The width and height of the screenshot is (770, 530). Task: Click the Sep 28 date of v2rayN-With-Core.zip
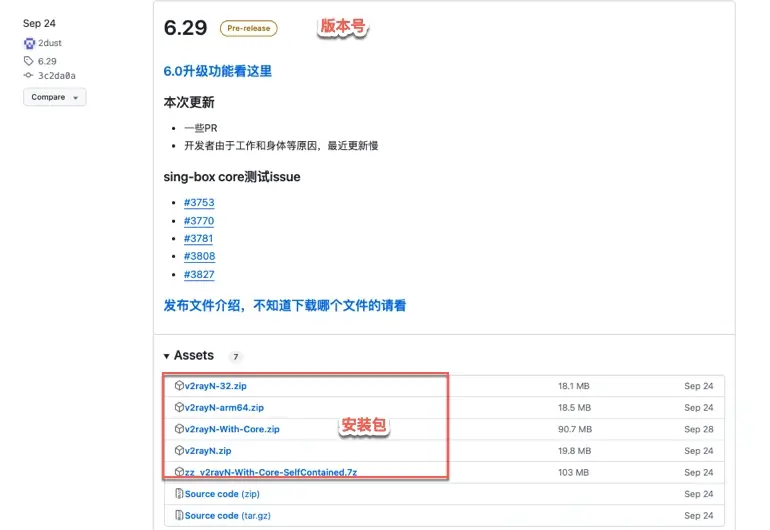click(x=699, y=429)
